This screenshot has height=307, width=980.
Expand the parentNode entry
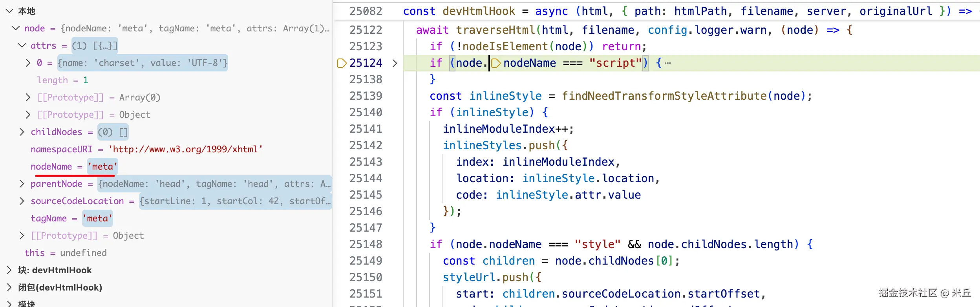coord(22,184)
